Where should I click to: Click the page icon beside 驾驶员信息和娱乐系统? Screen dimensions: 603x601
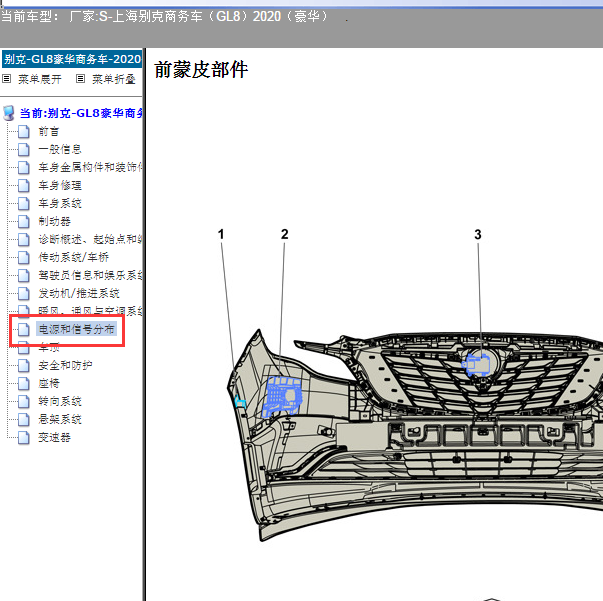point(24,275)
